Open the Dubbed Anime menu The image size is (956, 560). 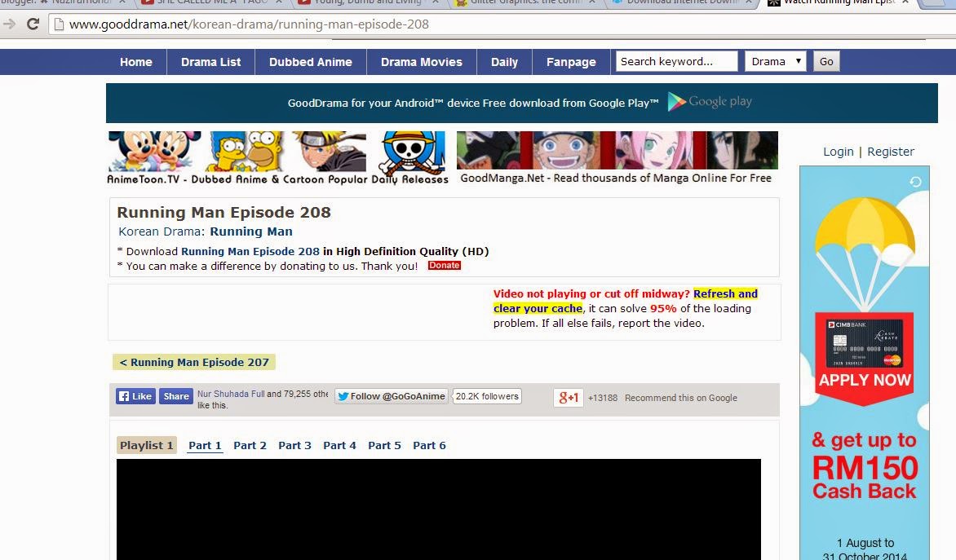(x=311, y=62)
